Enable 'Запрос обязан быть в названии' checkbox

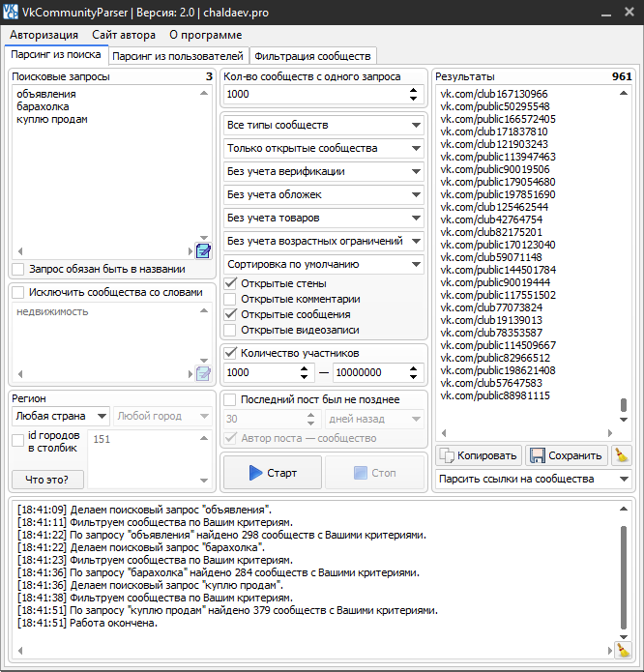coord(18,269)
